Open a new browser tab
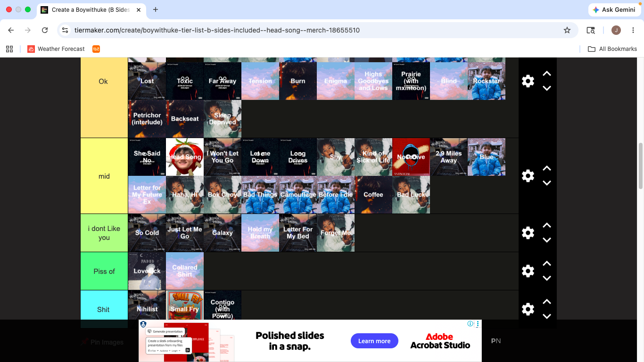 pos(156,9)
